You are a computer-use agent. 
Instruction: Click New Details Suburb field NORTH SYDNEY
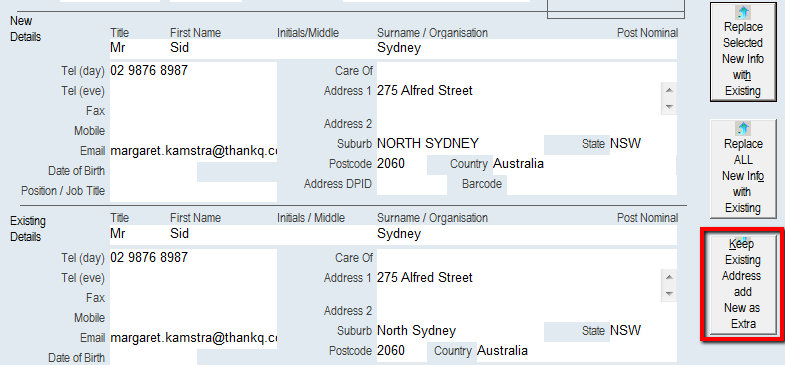click(x=460, y=144)
